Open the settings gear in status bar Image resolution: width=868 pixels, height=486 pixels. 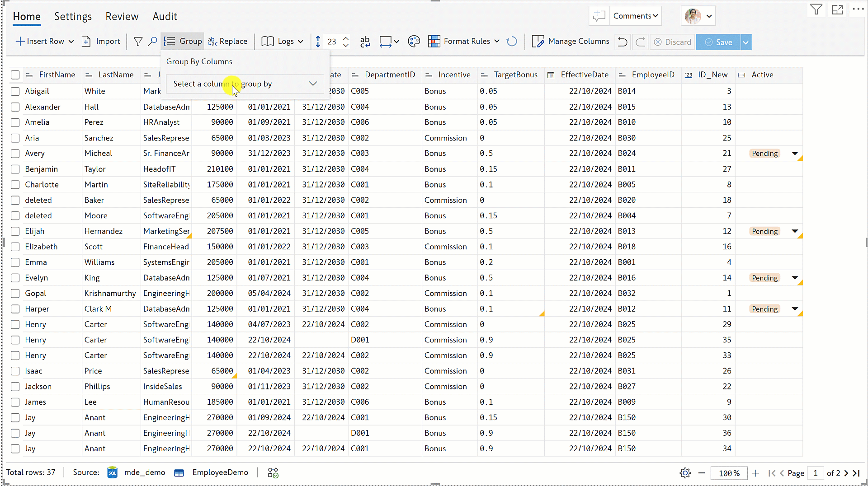[x=685, y=473]
